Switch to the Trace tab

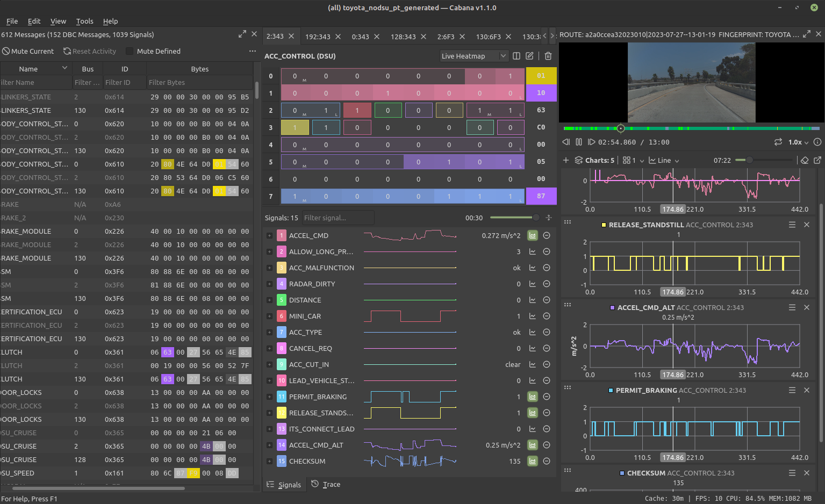(x=326, y=484)
